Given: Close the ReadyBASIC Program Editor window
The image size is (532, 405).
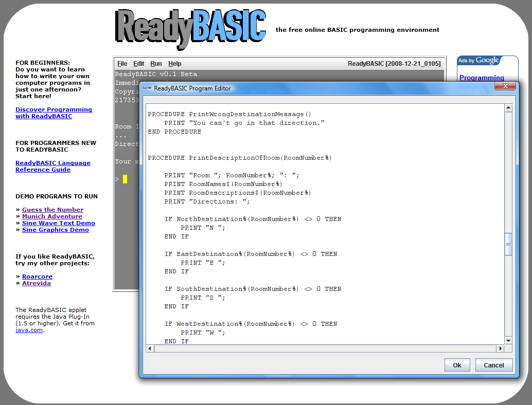Looking at the screenshot, I should click(505, 86).
